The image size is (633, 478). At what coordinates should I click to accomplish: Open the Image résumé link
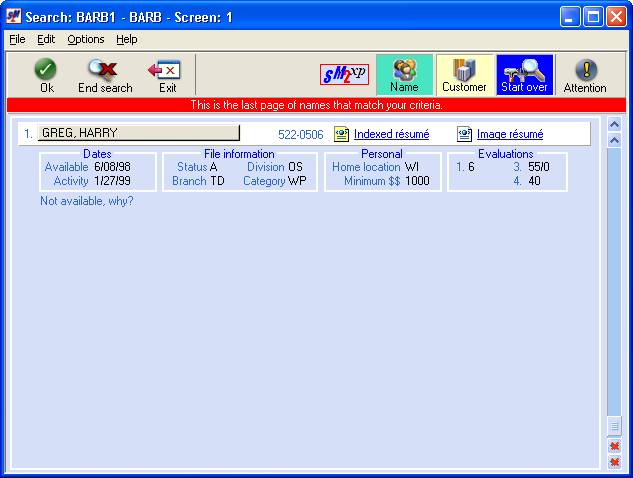click(510, 134)
